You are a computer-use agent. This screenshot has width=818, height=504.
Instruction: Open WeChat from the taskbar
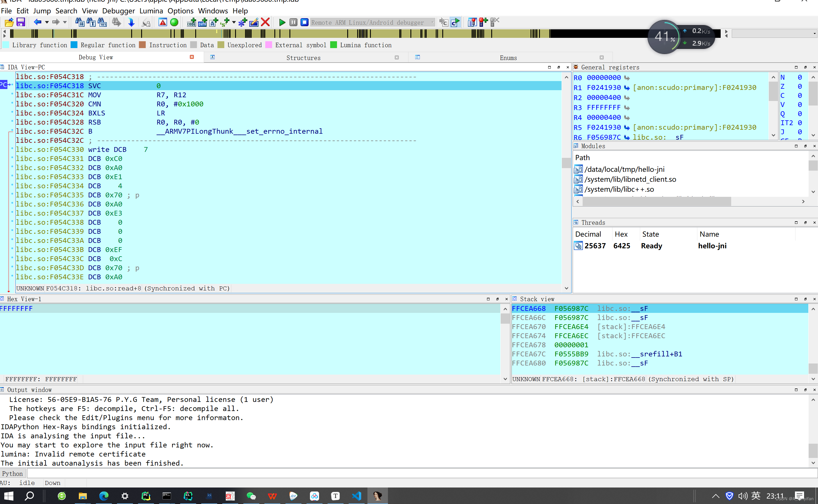(x=251, y=496)
